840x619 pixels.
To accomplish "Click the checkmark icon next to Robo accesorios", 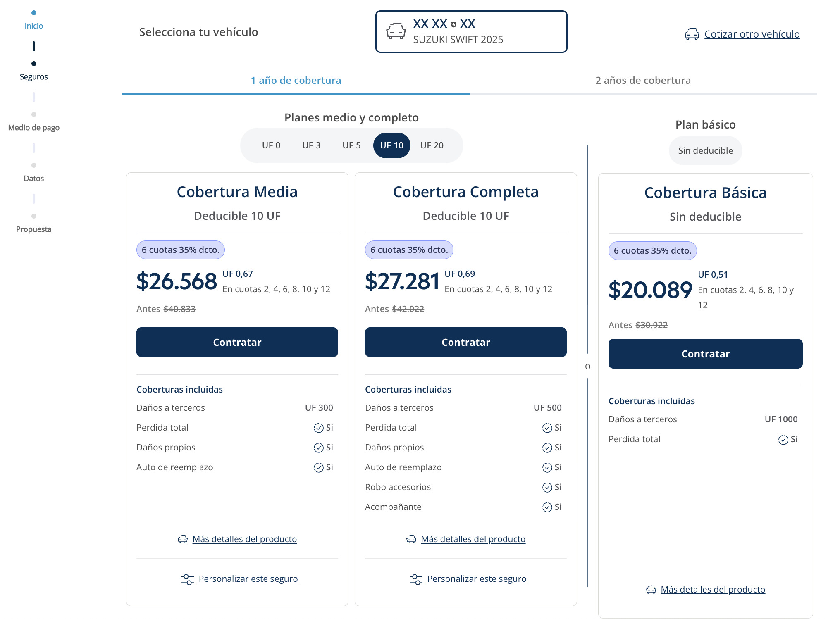I will click(548, 487).
